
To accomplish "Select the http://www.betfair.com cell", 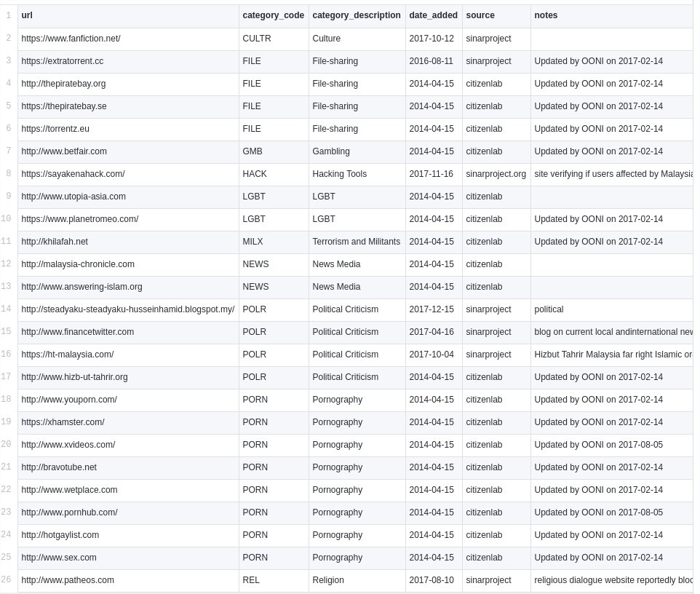I will [x=128, y=152].
